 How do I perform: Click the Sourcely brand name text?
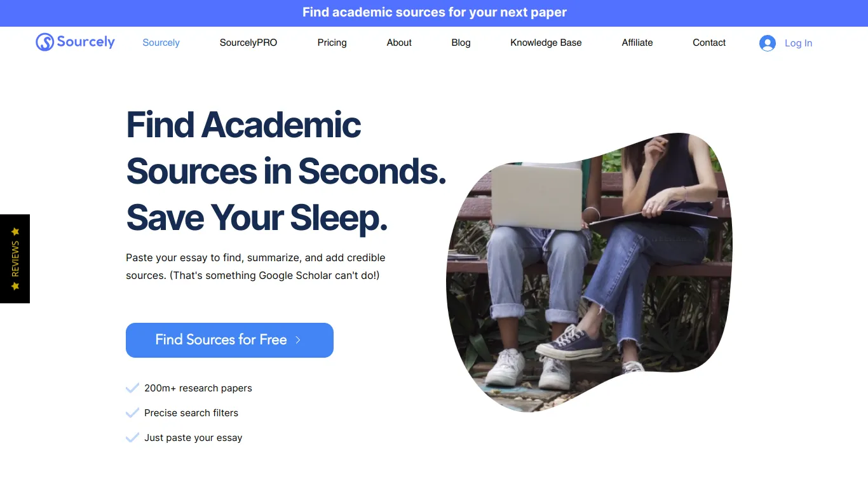86,42
